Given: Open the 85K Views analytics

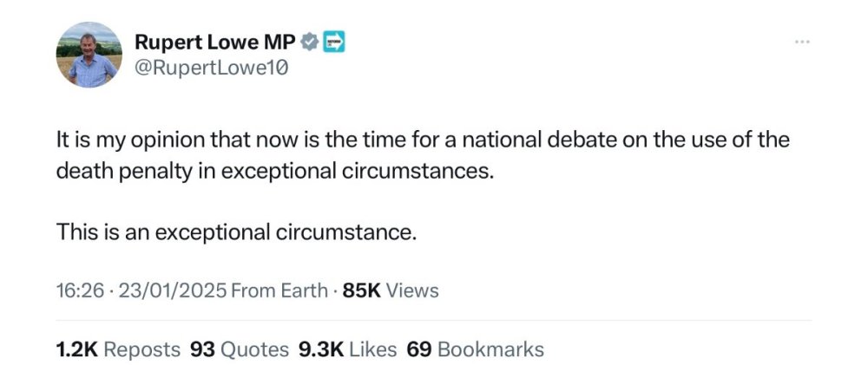Looking at the screenshot, I should point(391,290).
